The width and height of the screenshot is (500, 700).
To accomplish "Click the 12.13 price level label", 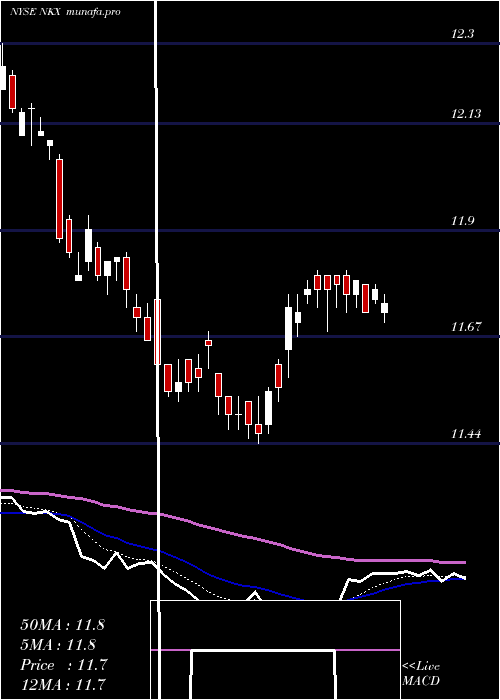I will click(x=466, y=114).
